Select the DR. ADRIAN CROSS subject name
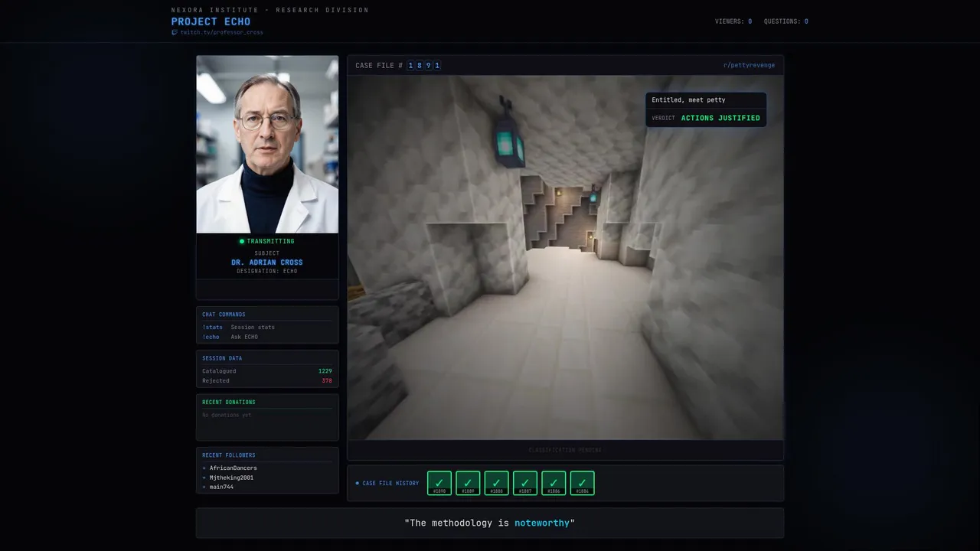Image resolution: width=980 pixels, height=551 pixels. coord(267,262)
